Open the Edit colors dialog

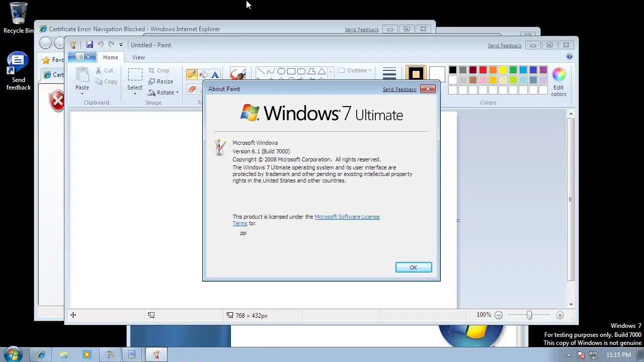pyautogui.click(x=558, y=82)
